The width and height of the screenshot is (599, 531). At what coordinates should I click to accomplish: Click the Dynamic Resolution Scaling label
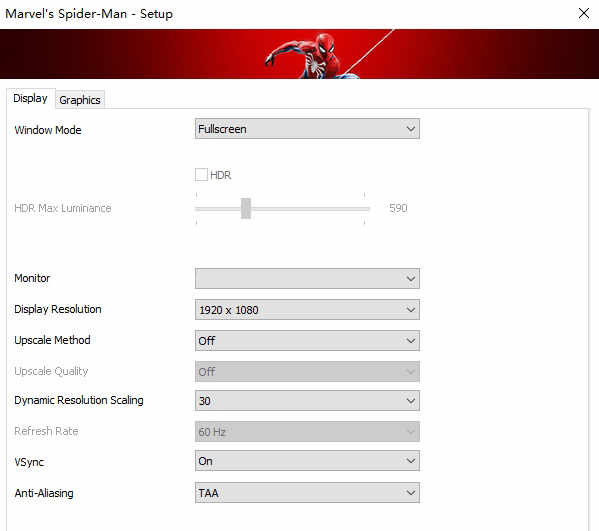[79, 400]
